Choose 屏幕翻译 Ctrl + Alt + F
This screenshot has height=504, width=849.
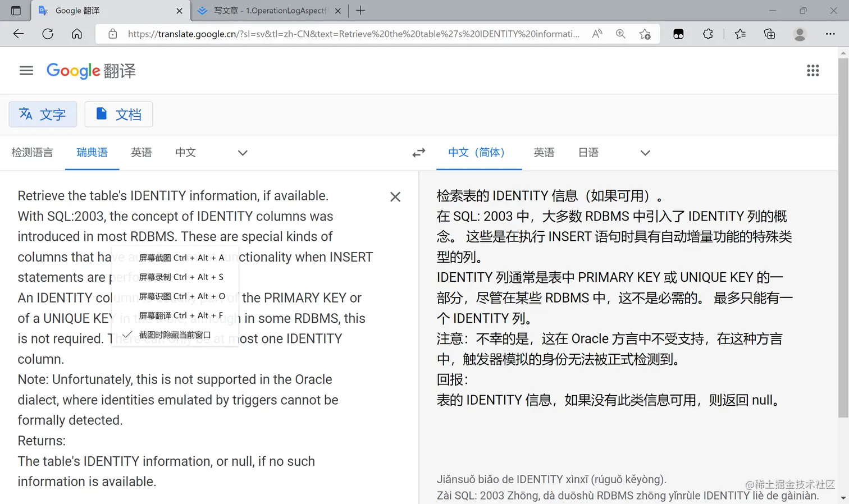tap(175, 315)
